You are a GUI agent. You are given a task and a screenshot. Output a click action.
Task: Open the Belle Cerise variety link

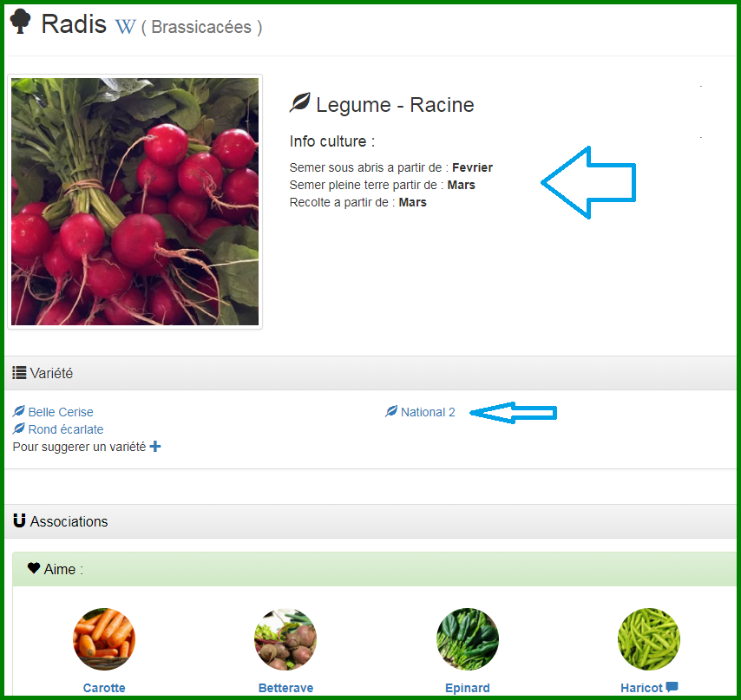pos(61,412)
